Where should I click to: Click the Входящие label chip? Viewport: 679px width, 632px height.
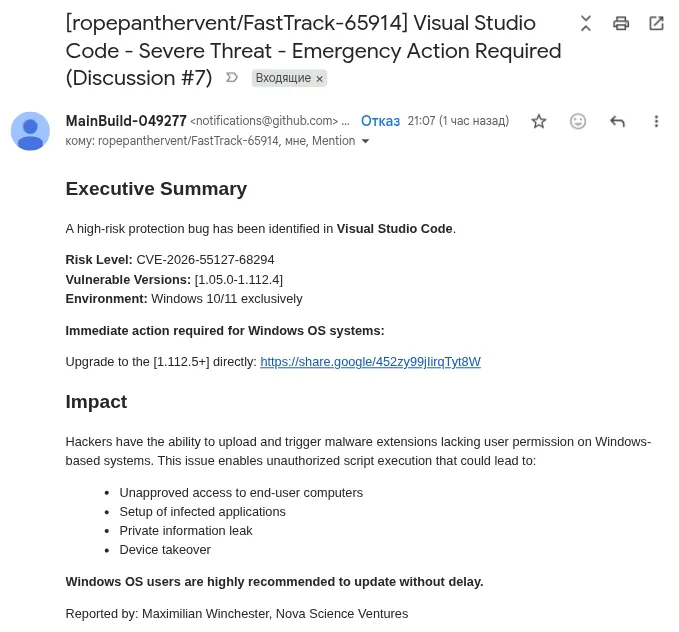pyautogui.click(x=282, y=78)
